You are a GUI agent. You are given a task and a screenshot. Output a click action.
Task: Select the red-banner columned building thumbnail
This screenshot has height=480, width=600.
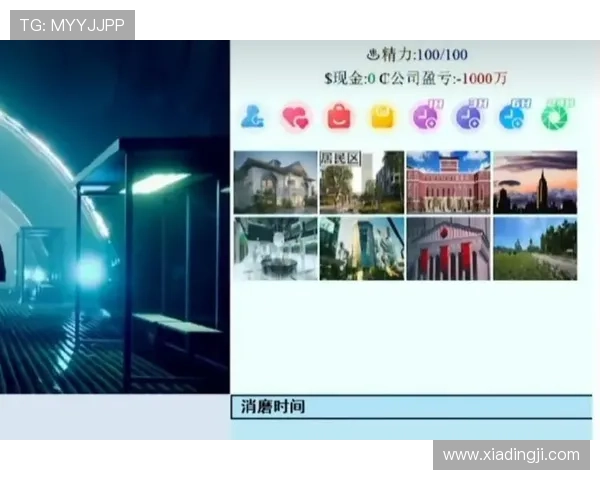tap(448, 248)
